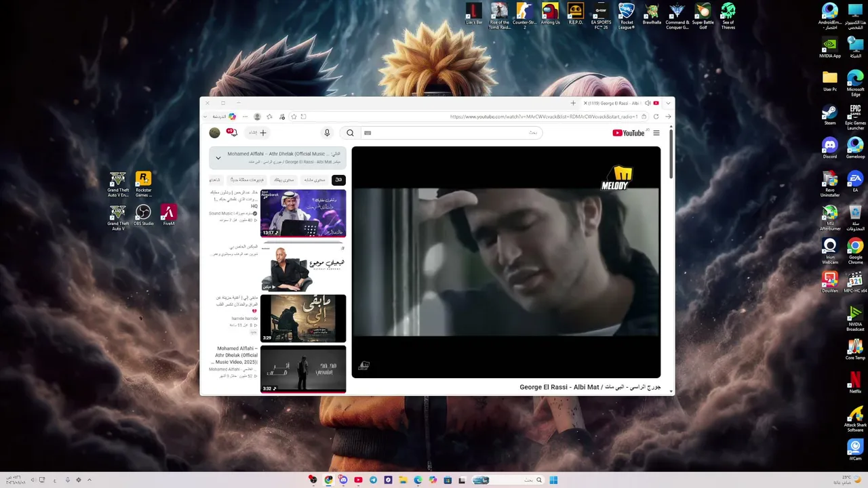Open the tab search dropdown chevron
868x488 pixels.
(x=668, y=103)
